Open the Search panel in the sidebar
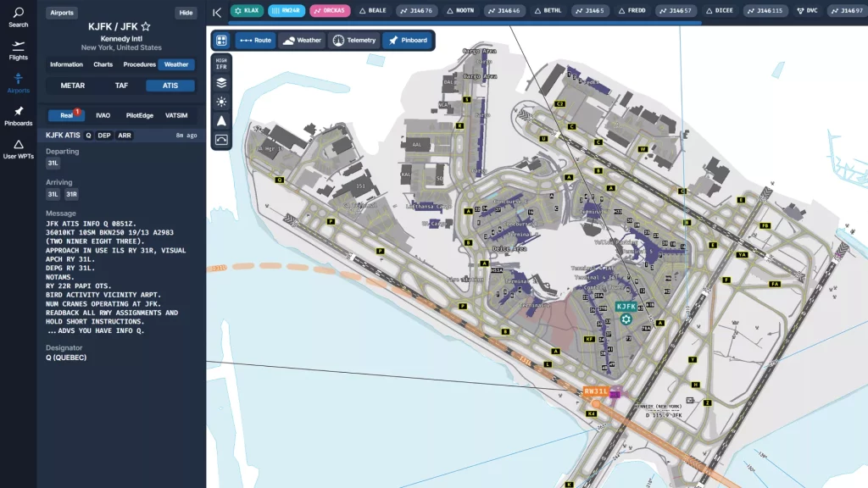The width and height of the screenshot is (868, 488). pyautogui.click(x=18, y=18)
